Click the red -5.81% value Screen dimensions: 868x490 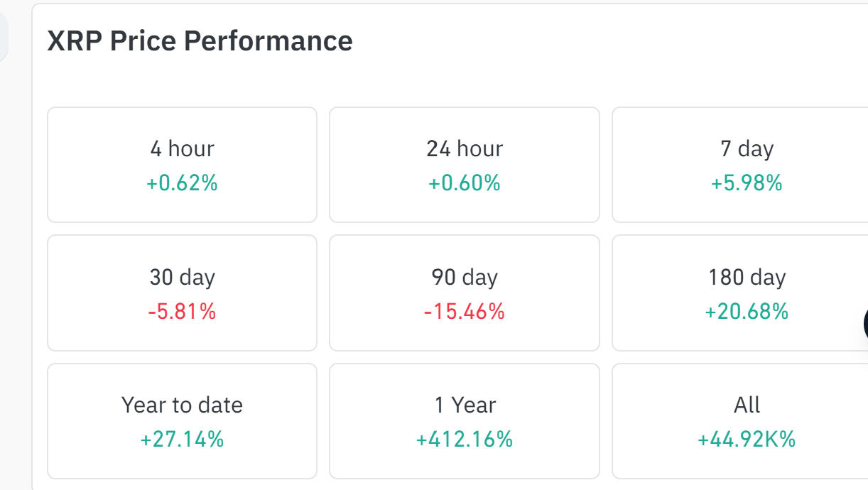[182, 311]
